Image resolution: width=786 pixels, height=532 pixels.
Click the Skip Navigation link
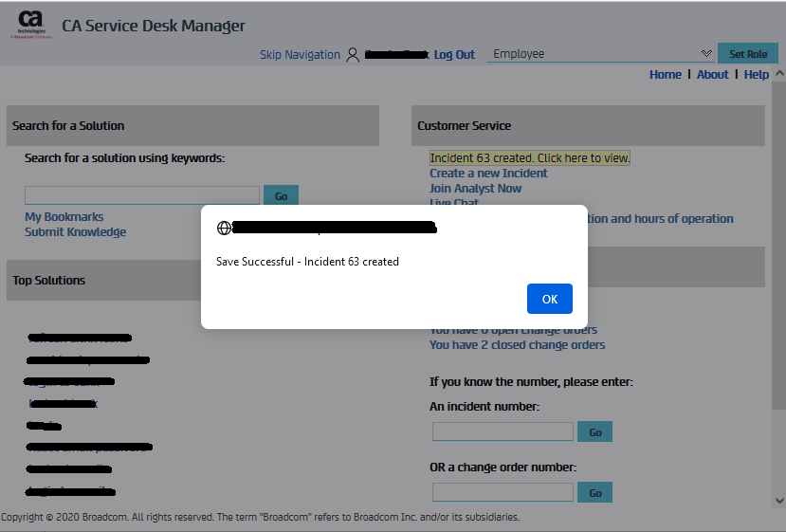(300, 55)
